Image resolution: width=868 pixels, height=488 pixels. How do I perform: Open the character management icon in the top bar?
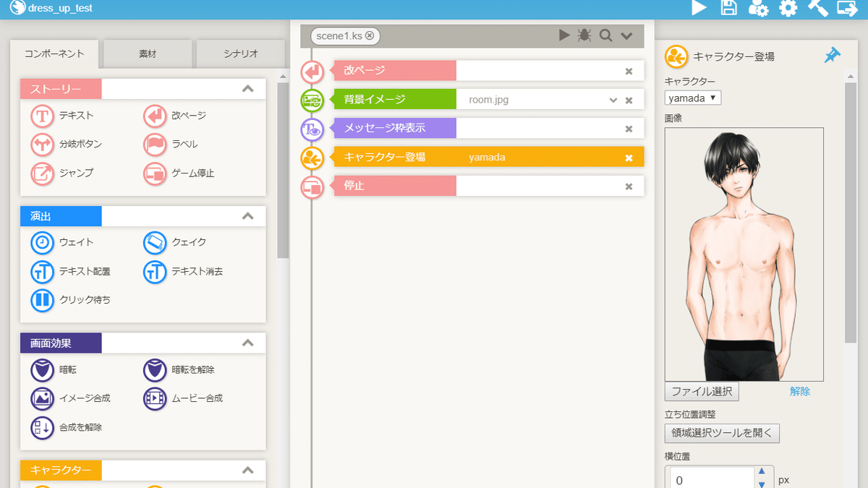coord(758,9)
